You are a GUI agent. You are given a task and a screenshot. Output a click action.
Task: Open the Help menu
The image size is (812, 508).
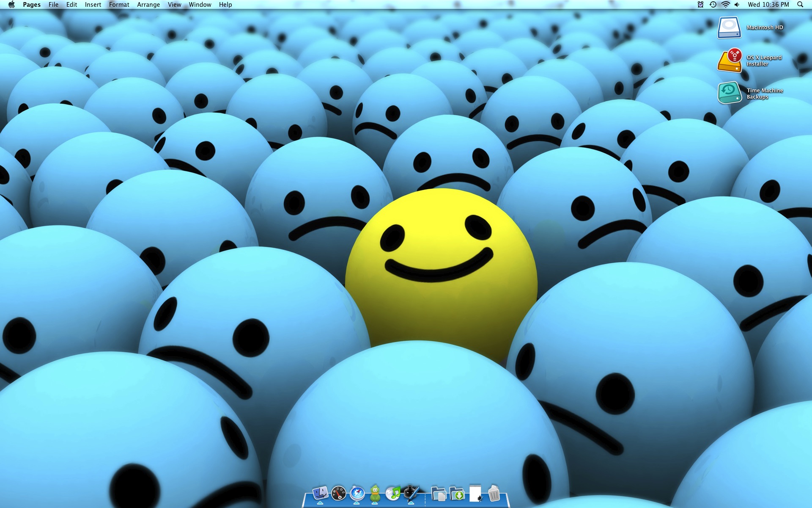pos(225,5)
